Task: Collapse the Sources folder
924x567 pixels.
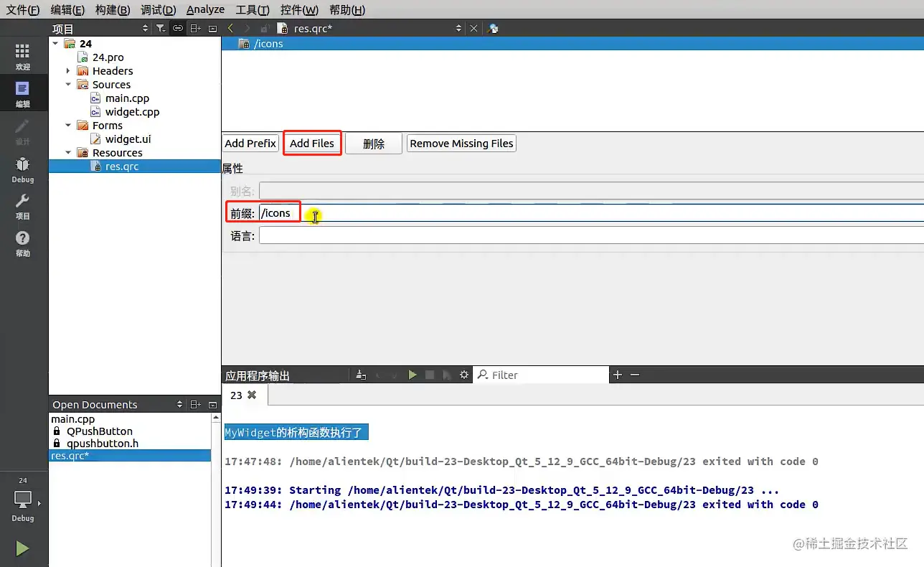Action: tap(69, 85)
